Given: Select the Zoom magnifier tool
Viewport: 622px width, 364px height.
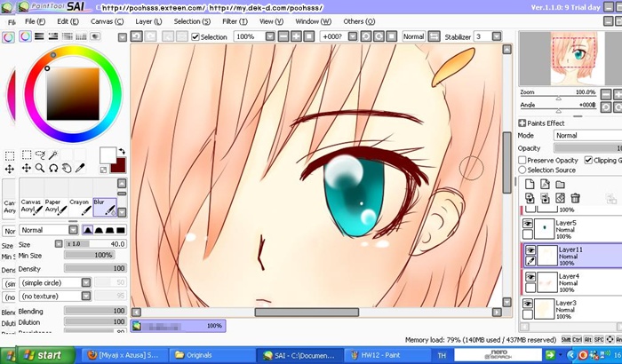Looking at the screenshot, I should pos(40,168).
